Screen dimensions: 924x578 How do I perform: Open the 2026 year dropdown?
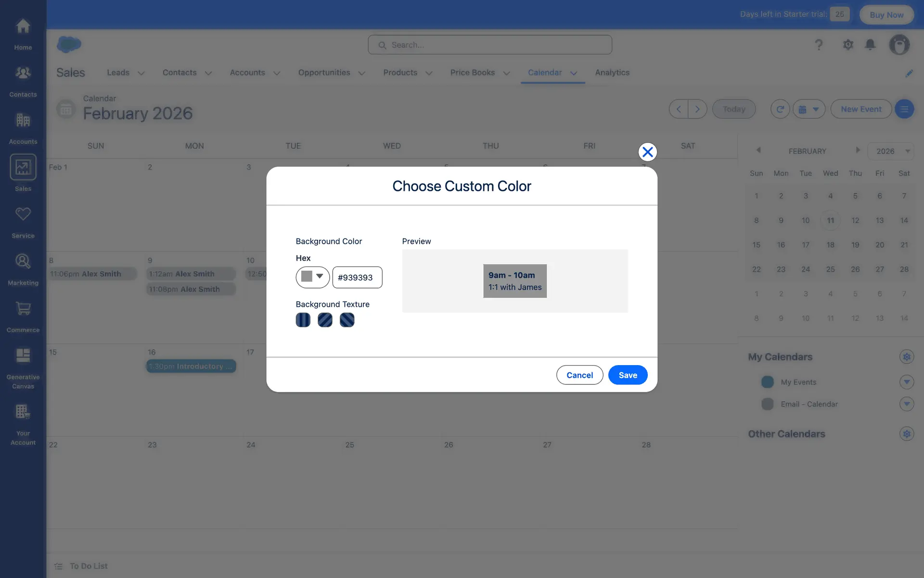coord(891,151)
